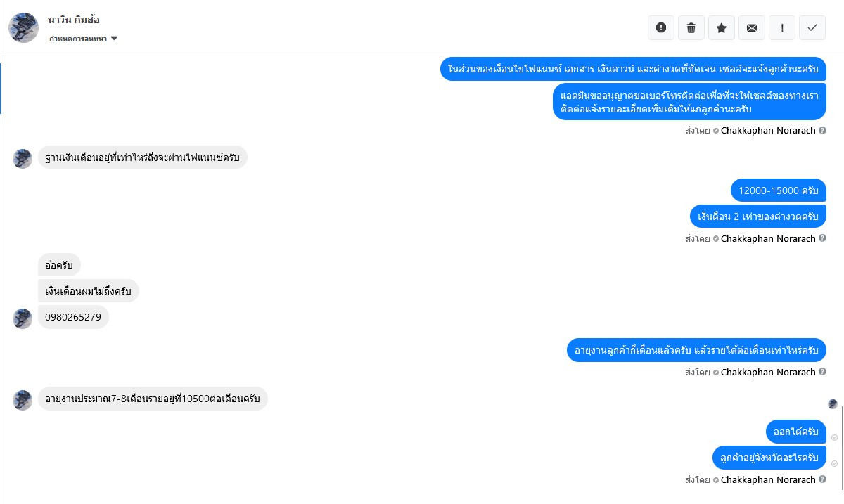Click customer avatar beside ฐานเงินเดือน message

pyautogui.click(x=23, y=158)
